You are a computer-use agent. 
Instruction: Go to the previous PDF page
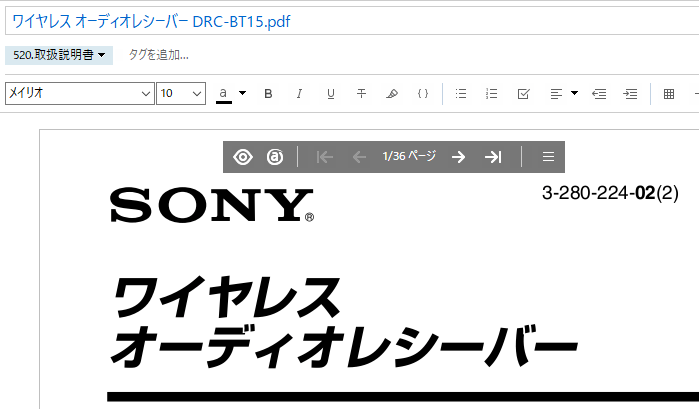pos(359,157)
